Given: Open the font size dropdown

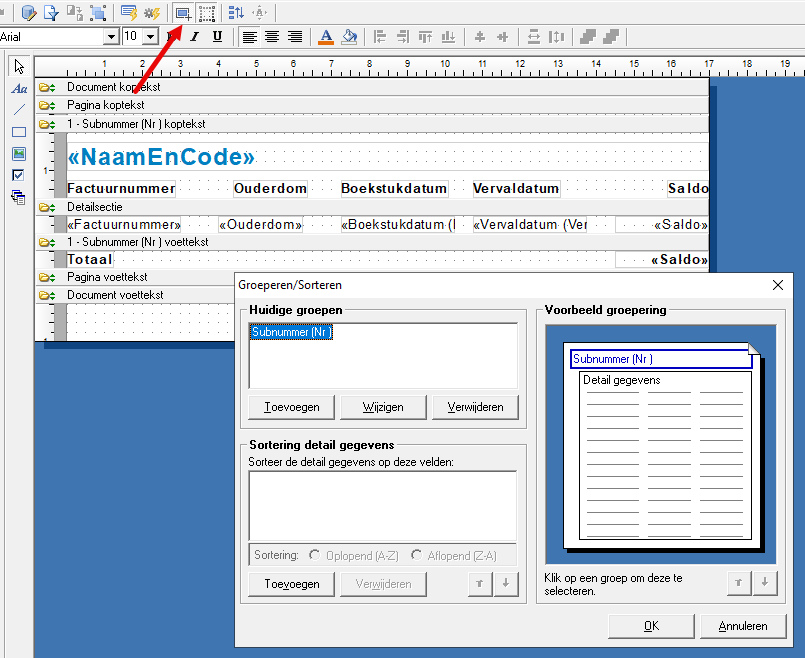Looking at the screenshot, I should pos(150,37).
